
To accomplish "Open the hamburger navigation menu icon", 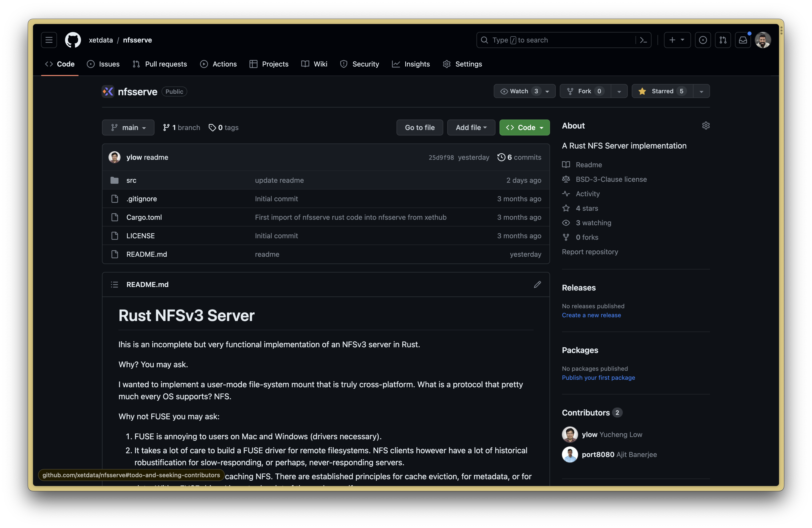I will (49, 40).
